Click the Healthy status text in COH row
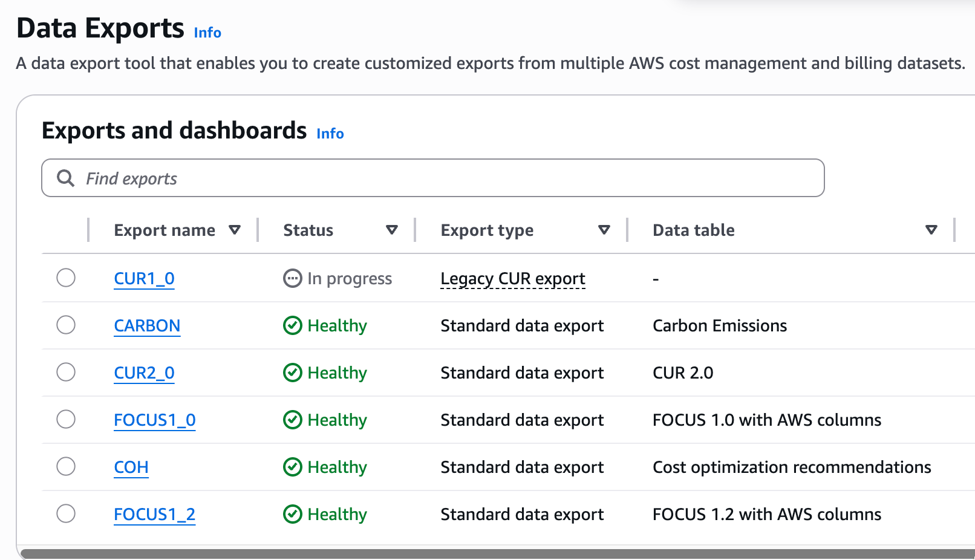 tap(337, 467)
